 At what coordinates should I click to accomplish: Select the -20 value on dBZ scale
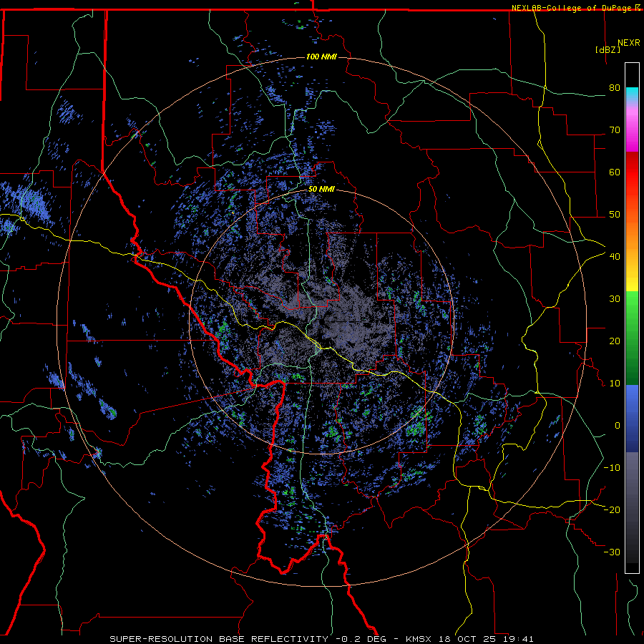(612, 509)
